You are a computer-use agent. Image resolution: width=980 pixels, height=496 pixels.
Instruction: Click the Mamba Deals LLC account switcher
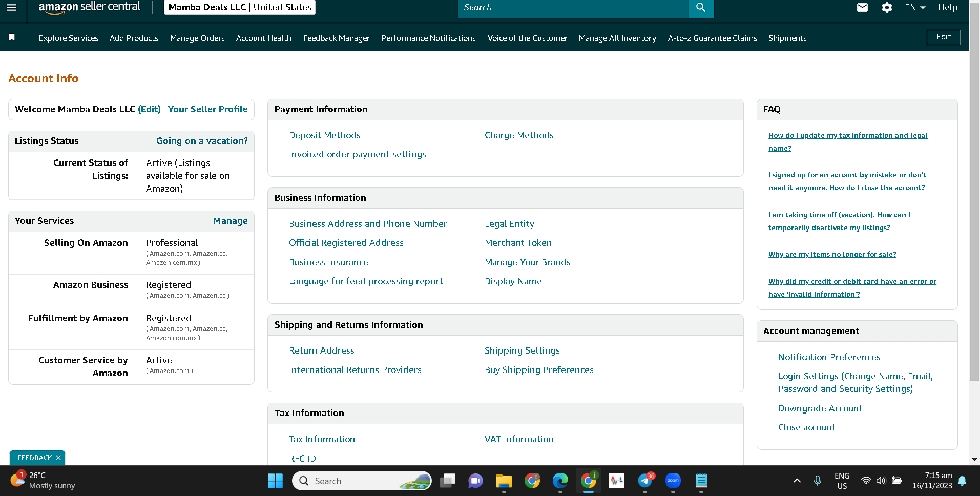tap(240, 7)
